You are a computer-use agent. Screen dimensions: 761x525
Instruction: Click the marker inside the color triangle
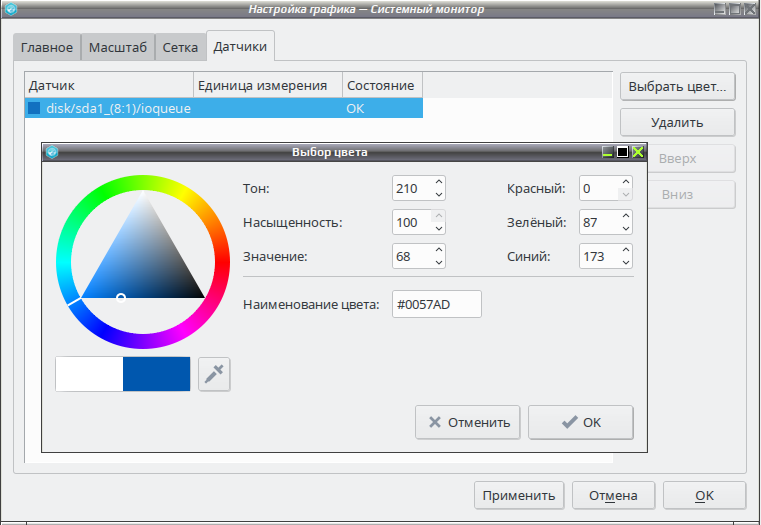(121, 297)
